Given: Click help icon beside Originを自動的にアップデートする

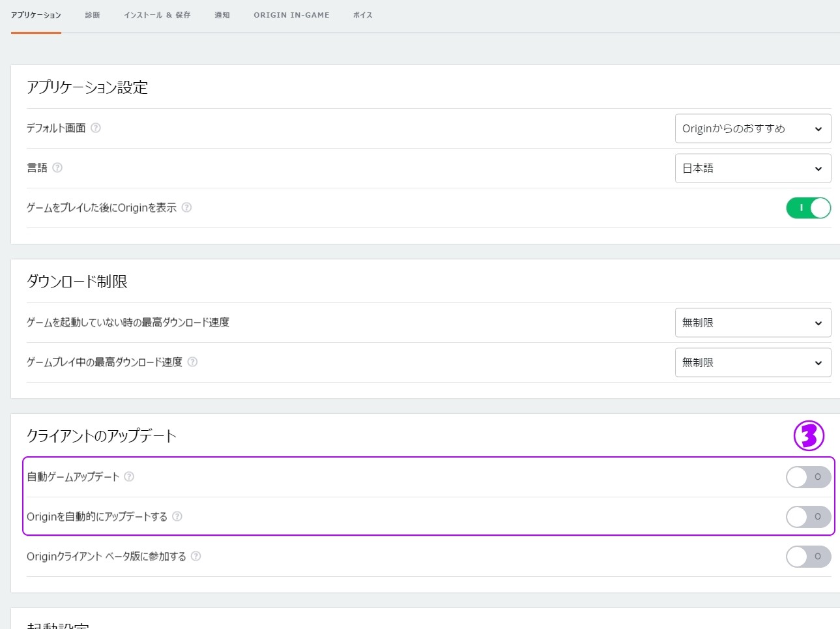Looking at the screenshot, I should tap(177, 516).
